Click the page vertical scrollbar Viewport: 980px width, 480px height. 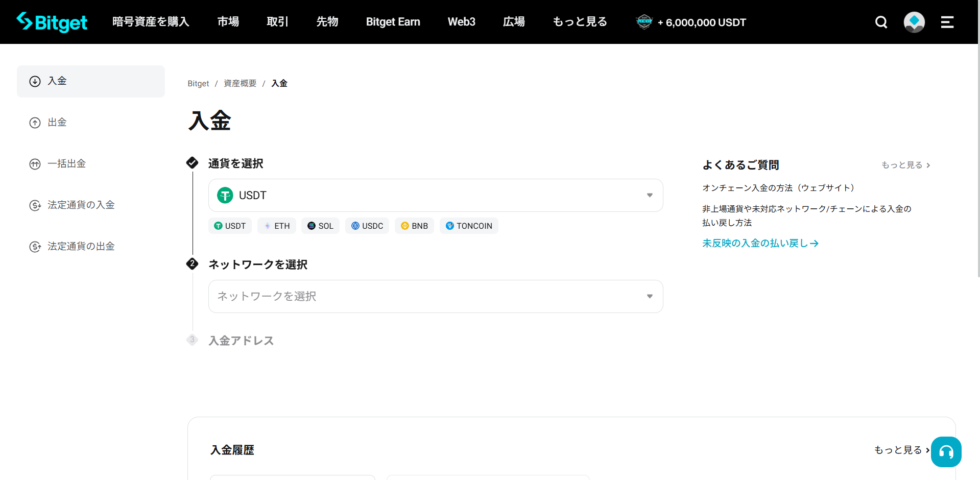pyautogui.click(x=978, y=153)
